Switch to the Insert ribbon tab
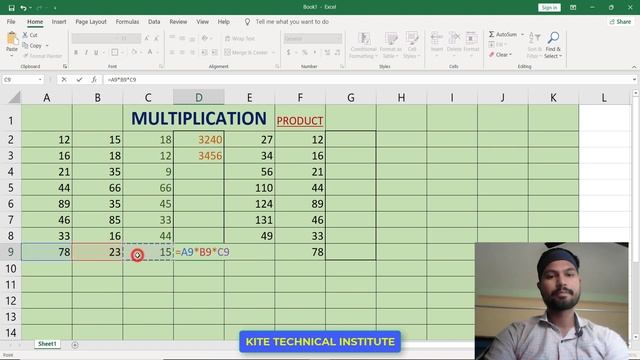This screenshot has width=640, height=360. (x=59, y=22)
